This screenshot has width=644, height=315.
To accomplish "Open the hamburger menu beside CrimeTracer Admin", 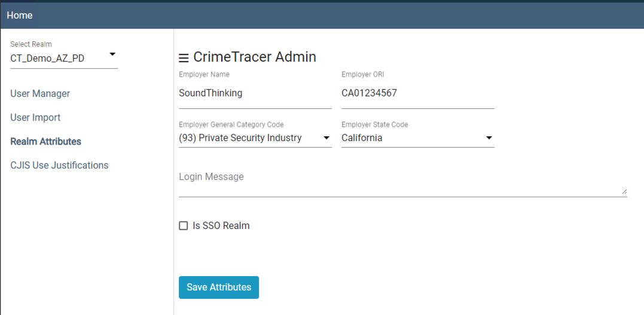I will 184,59.
